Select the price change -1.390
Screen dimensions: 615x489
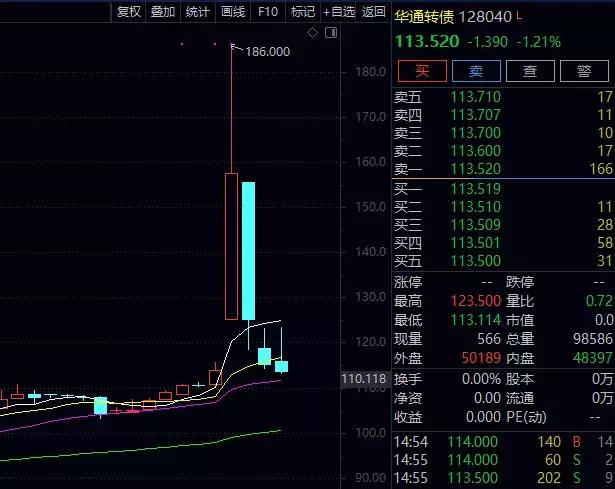click(488, 42)
